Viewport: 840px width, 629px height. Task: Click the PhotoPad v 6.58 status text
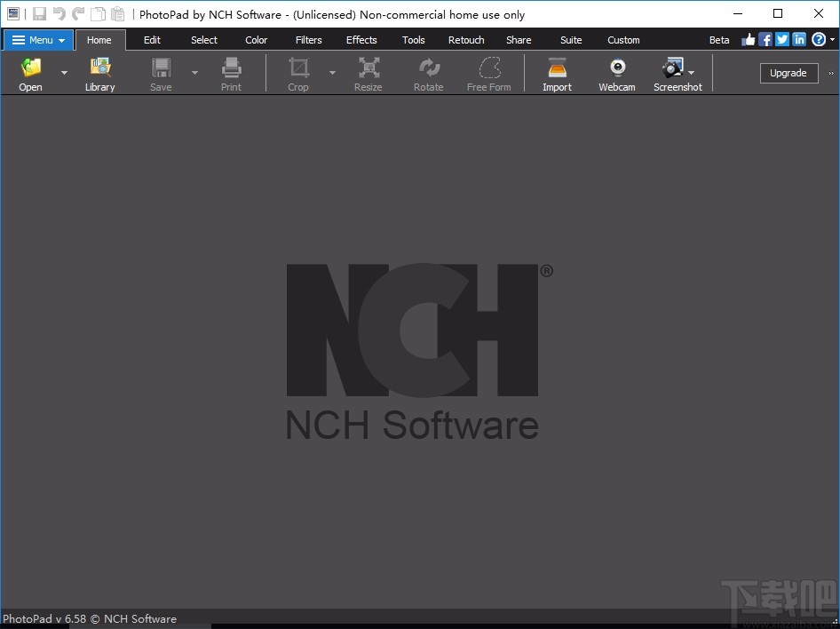click(x=90, y=619)
